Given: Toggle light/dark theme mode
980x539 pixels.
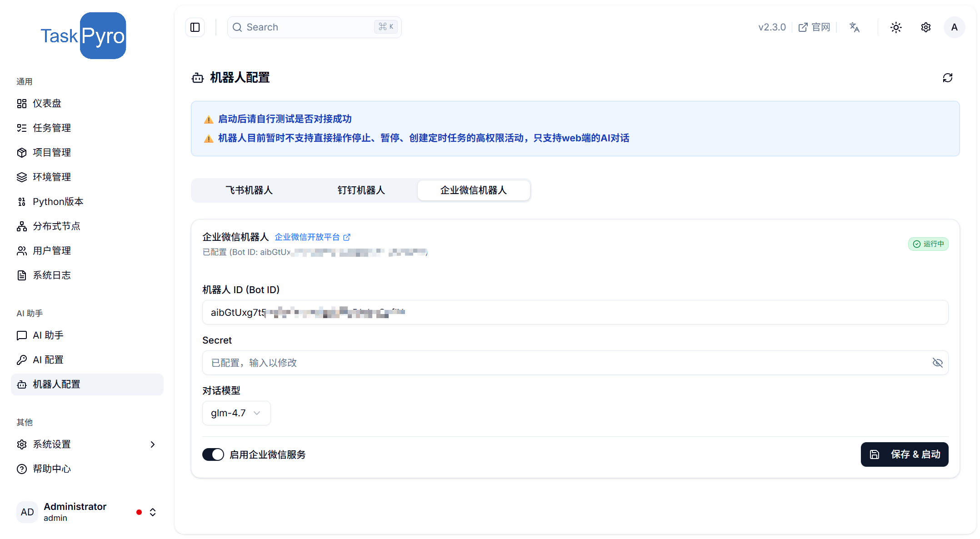Looking at the screenshot, I should pyautogui.click(x=895, y=27).
